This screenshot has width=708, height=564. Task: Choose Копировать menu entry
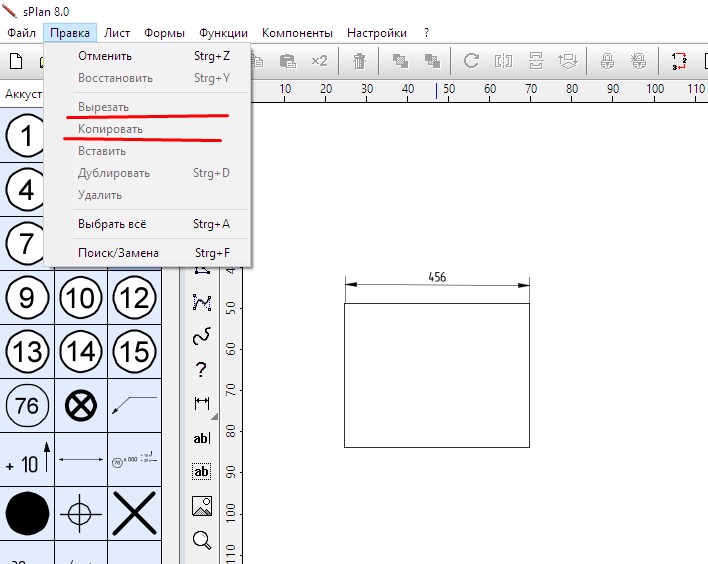tap(148, 129)
